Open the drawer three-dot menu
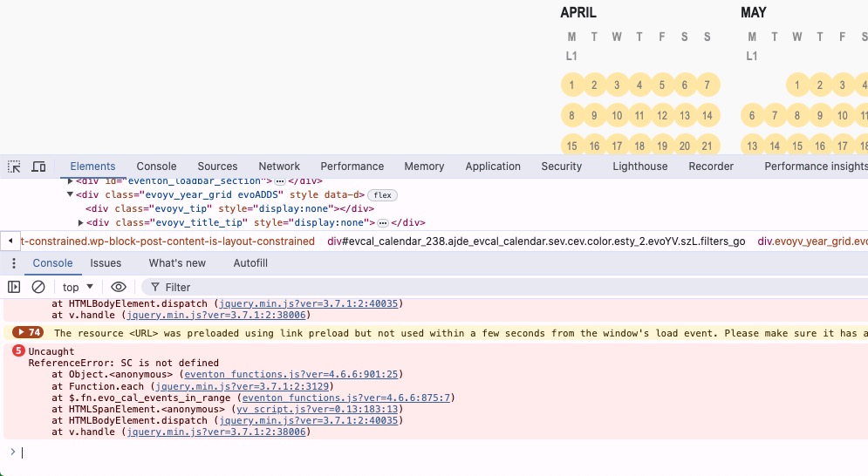The image size is (868, 476). (x=14, y=263)
